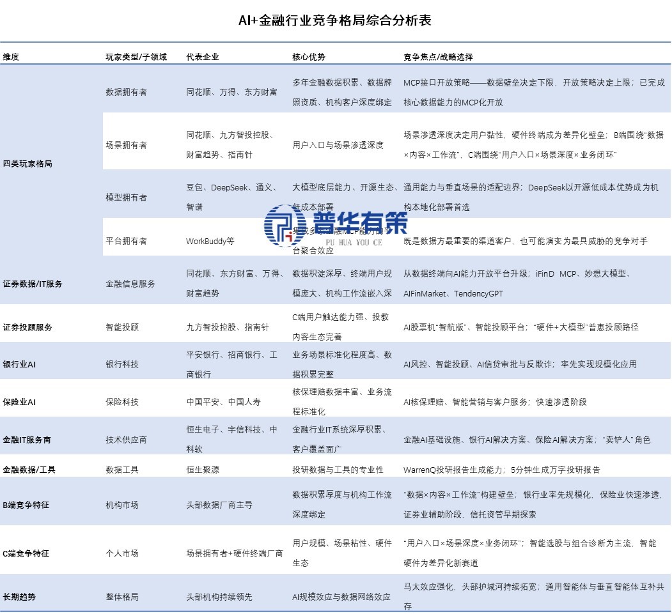This screenshot has width=672, height=616.
Task: Select the '代表企业' column header
Action: pyautogui.click(x=202, y=57)
